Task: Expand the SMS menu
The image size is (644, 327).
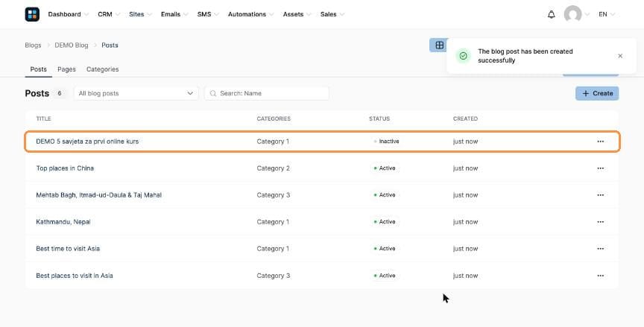Action: coord(207,14)
